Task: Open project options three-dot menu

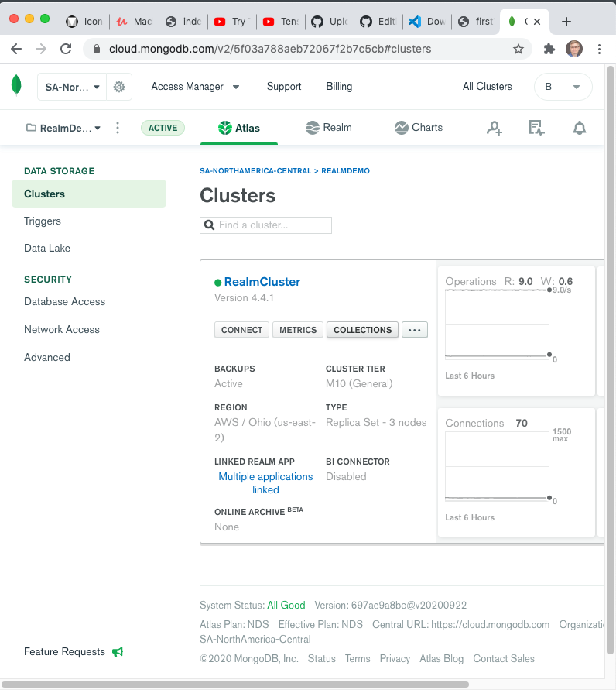Action: [118, 128]
